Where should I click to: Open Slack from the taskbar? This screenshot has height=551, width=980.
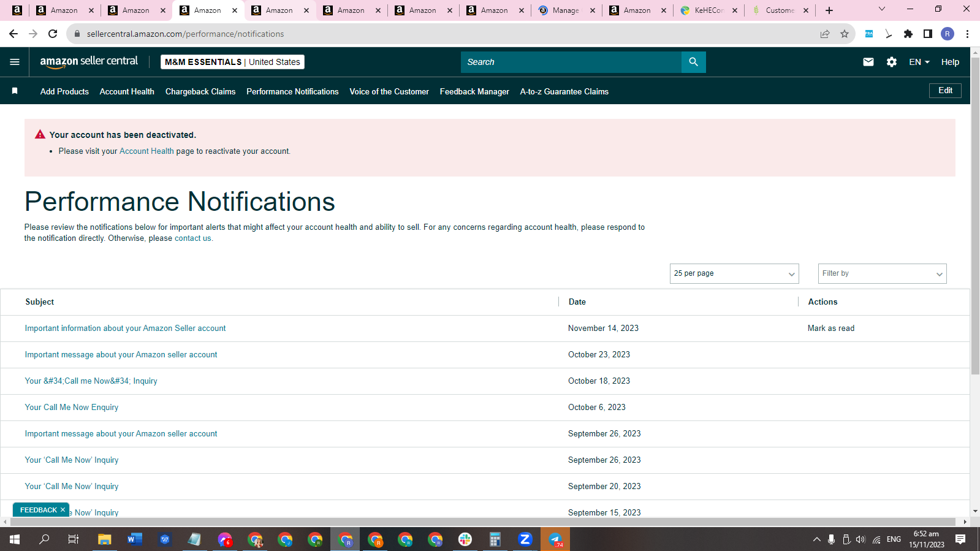(465, 539)
